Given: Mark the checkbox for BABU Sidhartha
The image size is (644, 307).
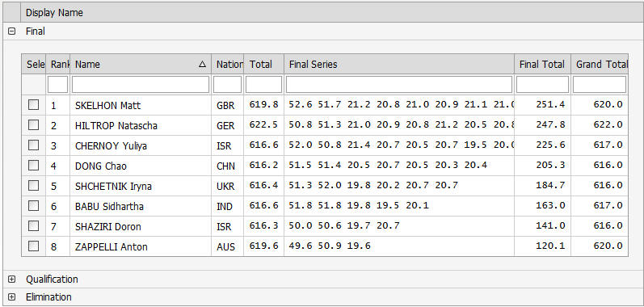Looking at the screenshot, I should pos(34,206).
